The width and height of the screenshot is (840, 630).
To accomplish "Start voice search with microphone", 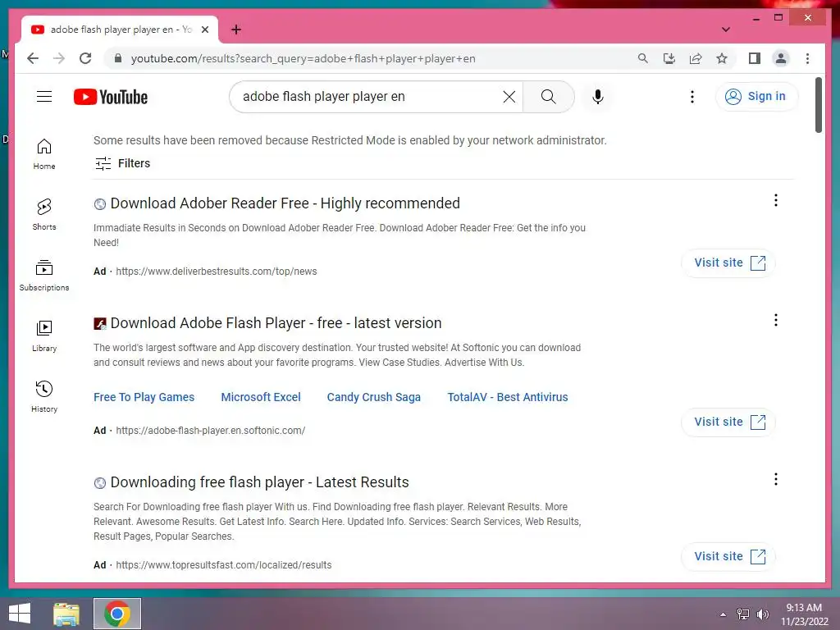I will tap(598, 97).
